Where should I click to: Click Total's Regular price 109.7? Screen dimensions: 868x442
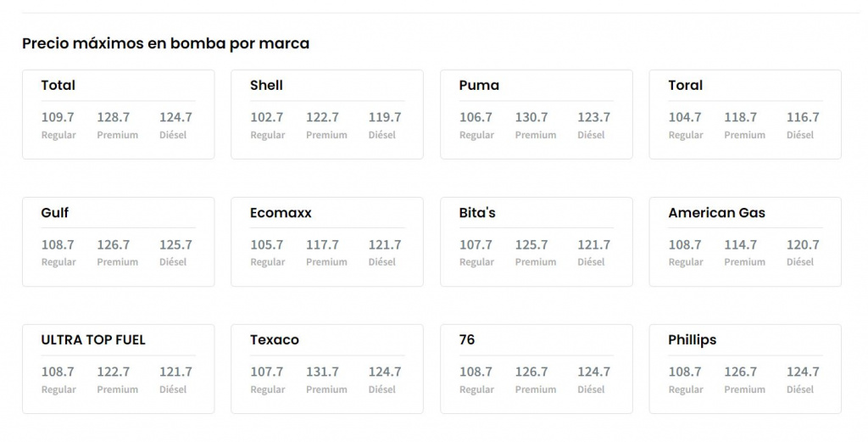(58, 118)
